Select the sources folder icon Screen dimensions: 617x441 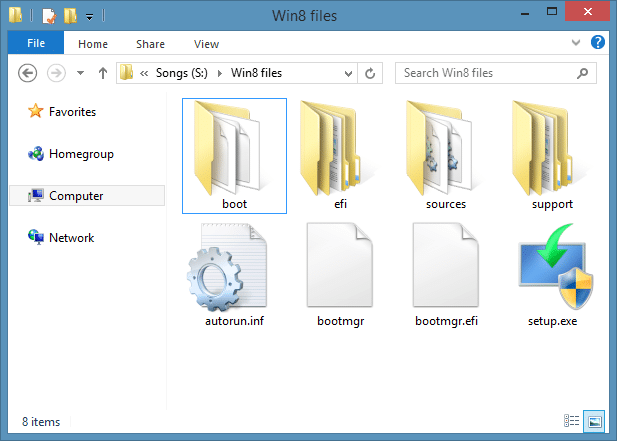point(439,149)
